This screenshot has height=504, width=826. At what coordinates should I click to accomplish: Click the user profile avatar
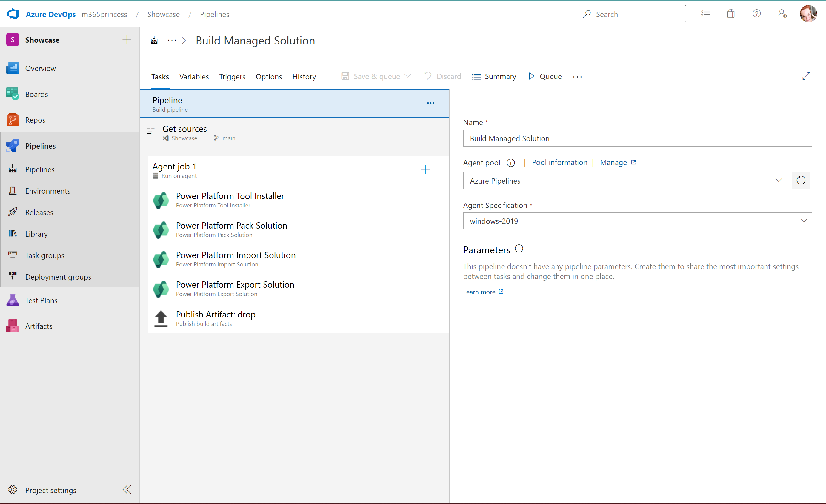(808, 14)
